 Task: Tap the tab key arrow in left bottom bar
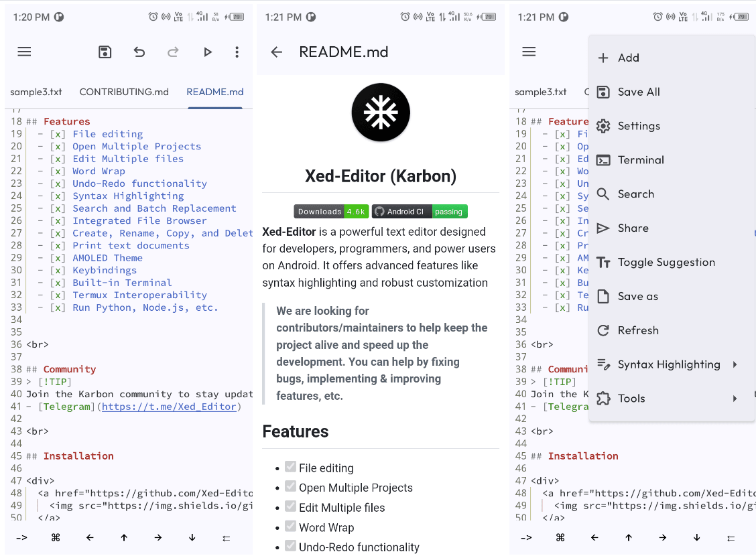21,537
